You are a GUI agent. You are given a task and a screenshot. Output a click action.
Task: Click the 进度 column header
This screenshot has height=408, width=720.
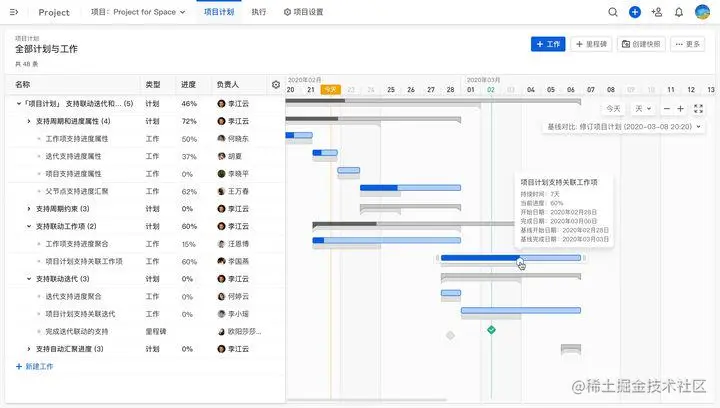click(188, 84)
